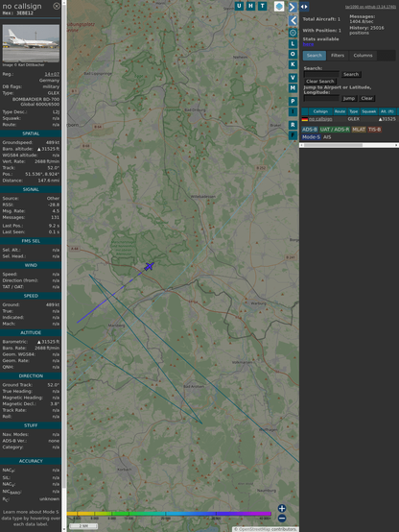The image size is (399, 532).
Task: Sort table by Callsign column
Action: click(320, 111)
